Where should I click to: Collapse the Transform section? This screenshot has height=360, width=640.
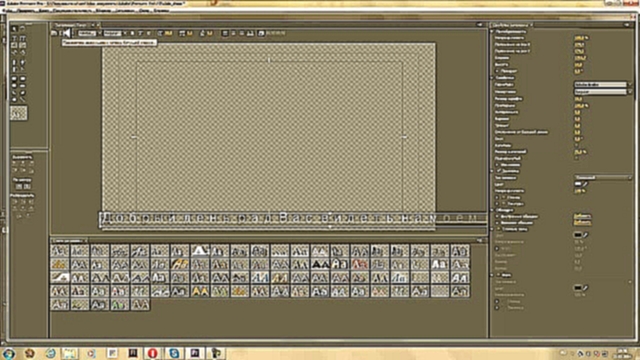[x=492, y=31]
